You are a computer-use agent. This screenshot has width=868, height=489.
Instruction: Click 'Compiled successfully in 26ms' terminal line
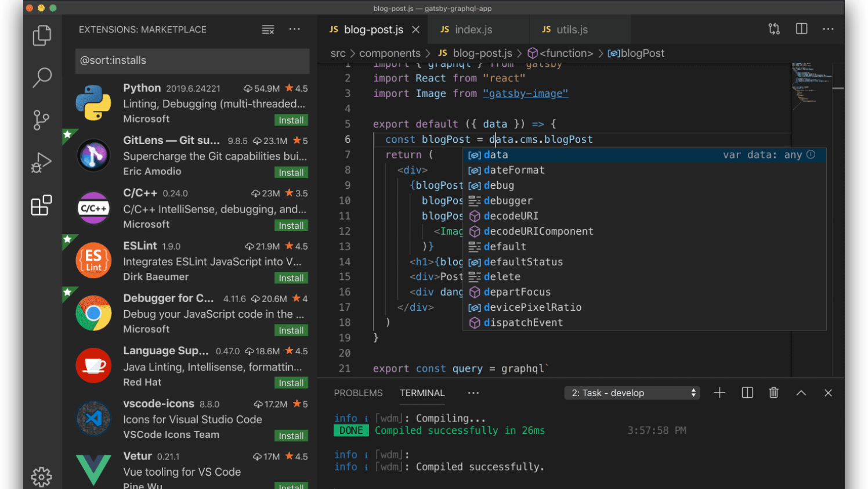[460, 430]
